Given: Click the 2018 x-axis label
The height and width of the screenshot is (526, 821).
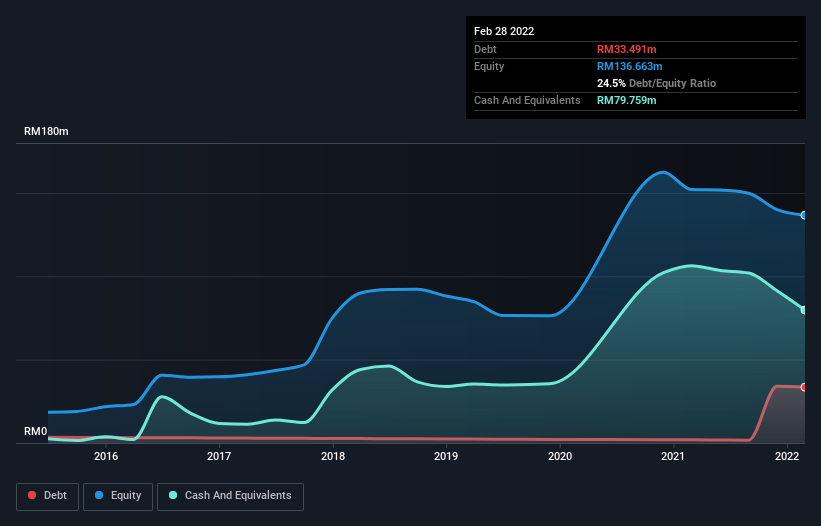Looking at the screenshot, I should (x=333, y=456).
